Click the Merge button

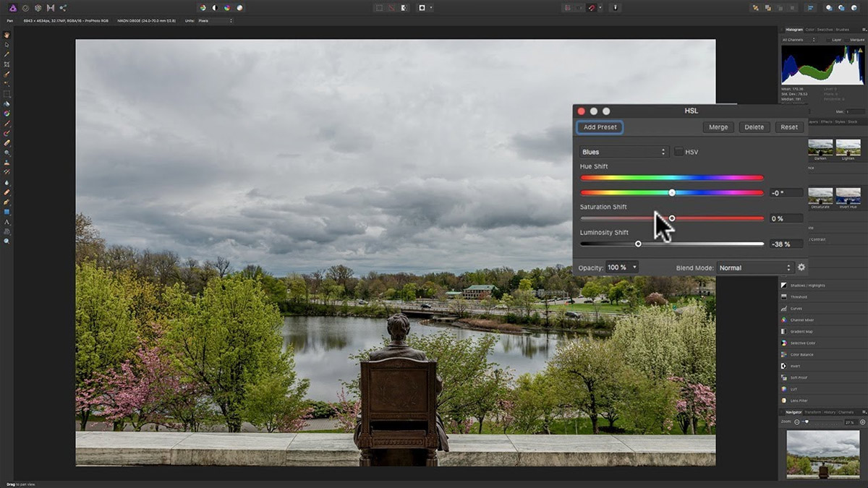tap(718, 127)
